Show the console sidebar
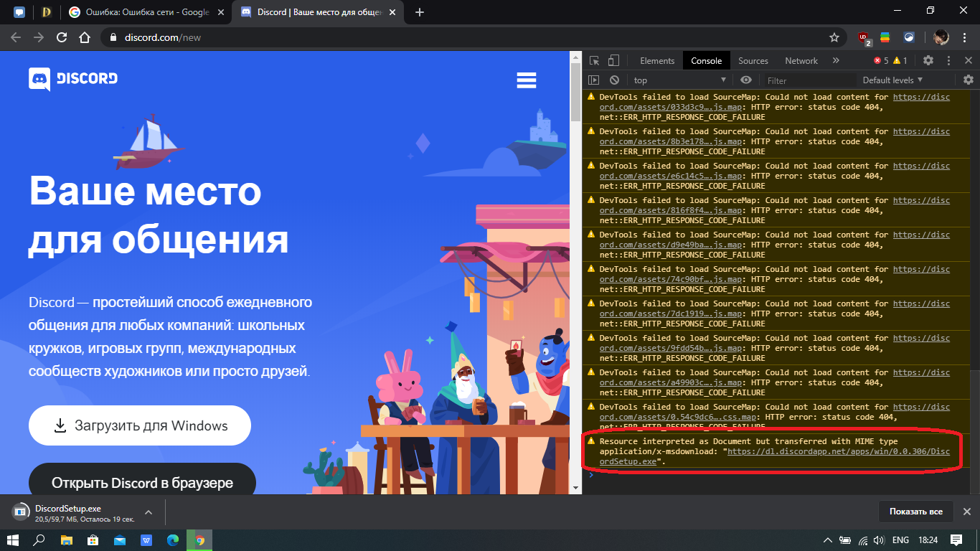The height and width of the screenshot is (551, 980). coord(594,80)
